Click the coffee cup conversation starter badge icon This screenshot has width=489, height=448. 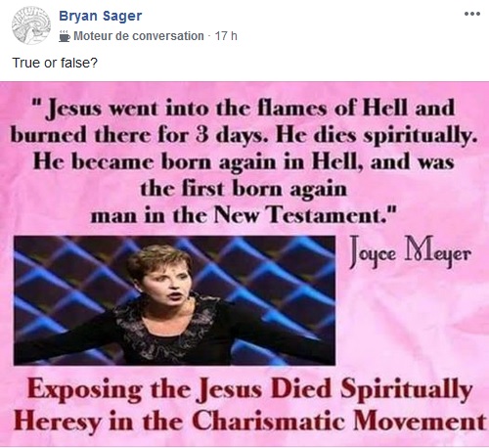(65, 36)
